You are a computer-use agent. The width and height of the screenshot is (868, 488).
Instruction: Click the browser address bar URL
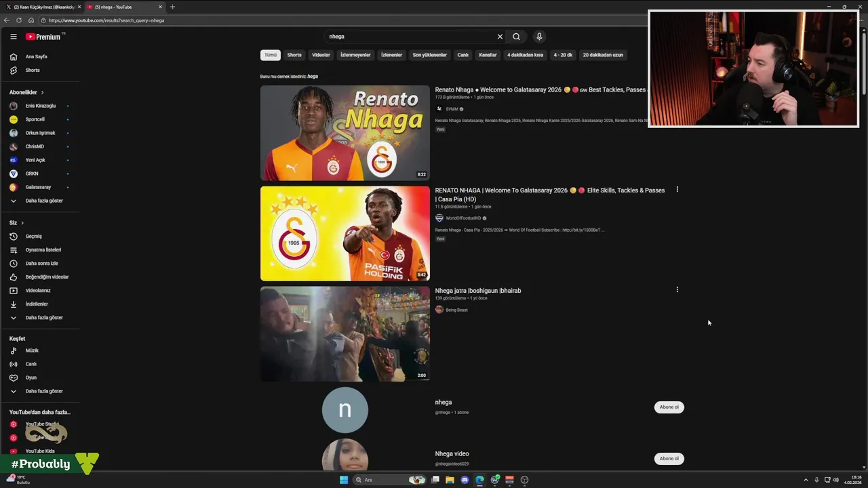[106, 20]
